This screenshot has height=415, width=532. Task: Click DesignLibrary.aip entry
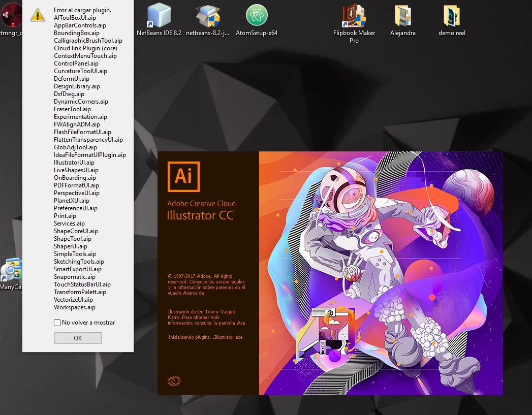[77, 86]
